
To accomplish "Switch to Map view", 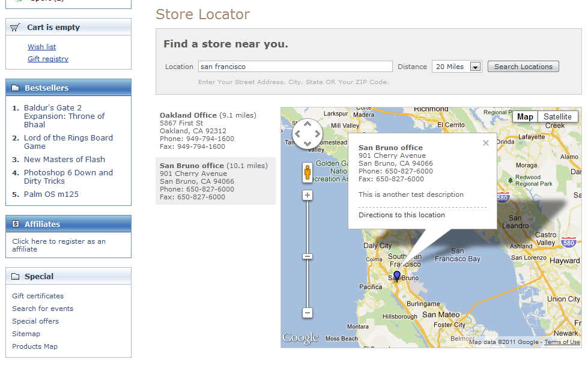I will [525, 117].
